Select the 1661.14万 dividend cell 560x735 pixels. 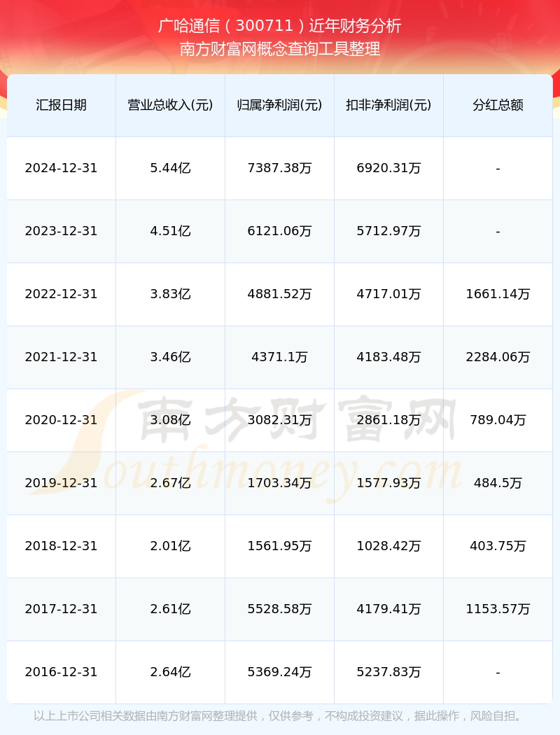pos(498,294)
